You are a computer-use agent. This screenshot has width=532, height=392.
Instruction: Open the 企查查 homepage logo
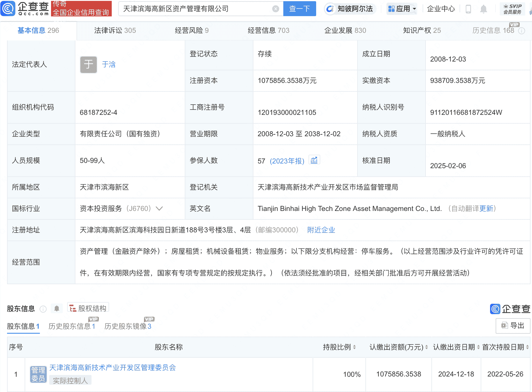25,9
